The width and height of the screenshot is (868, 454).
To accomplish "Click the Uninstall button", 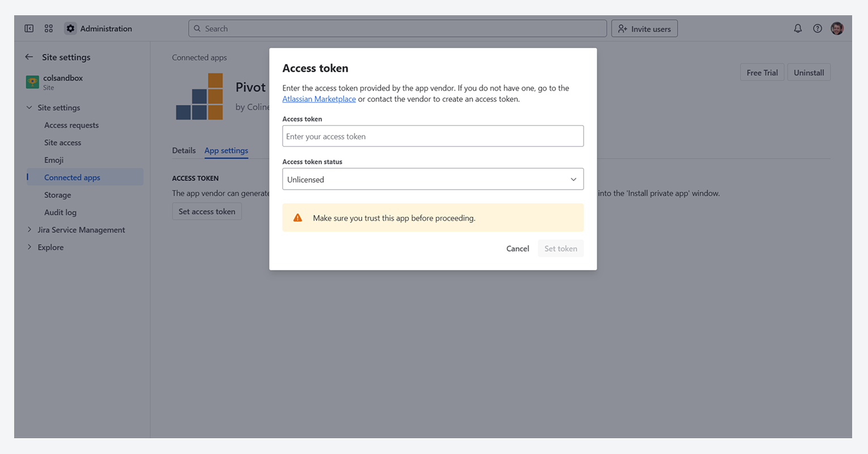I will (809, 72).
